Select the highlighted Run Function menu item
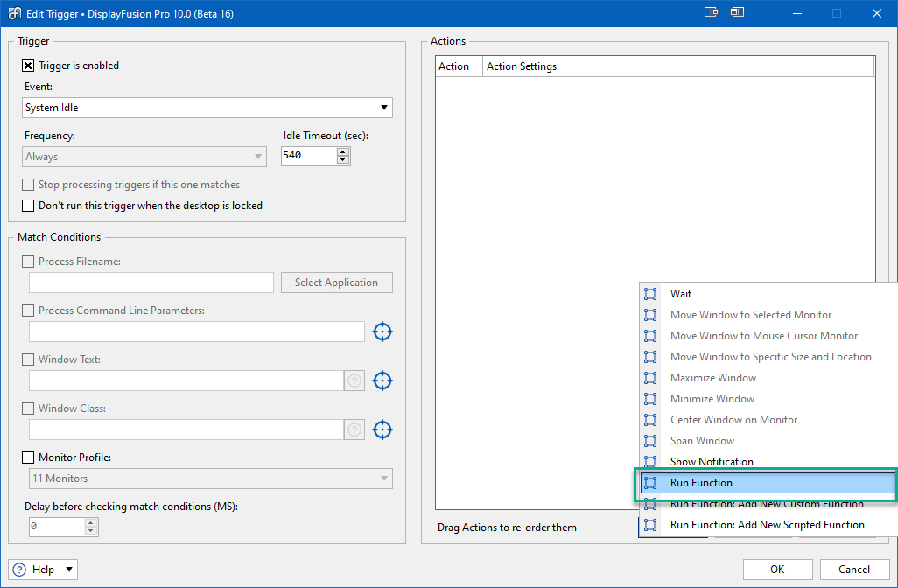Image resolution: width=898 pixels, height=588 pixels. click(768, 483)
